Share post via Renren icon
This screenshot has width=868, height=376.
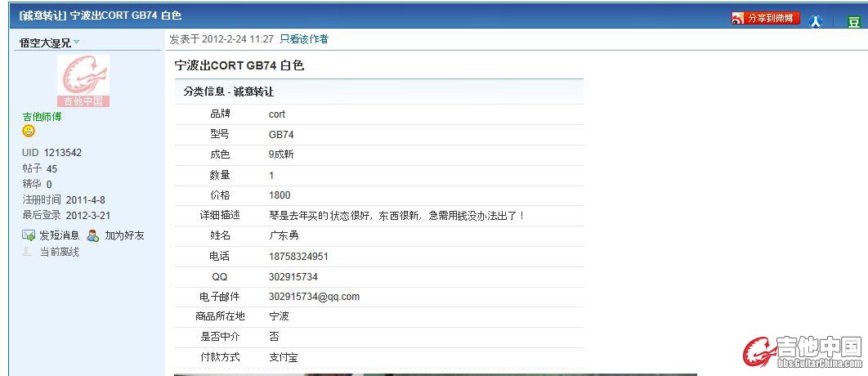816,21
